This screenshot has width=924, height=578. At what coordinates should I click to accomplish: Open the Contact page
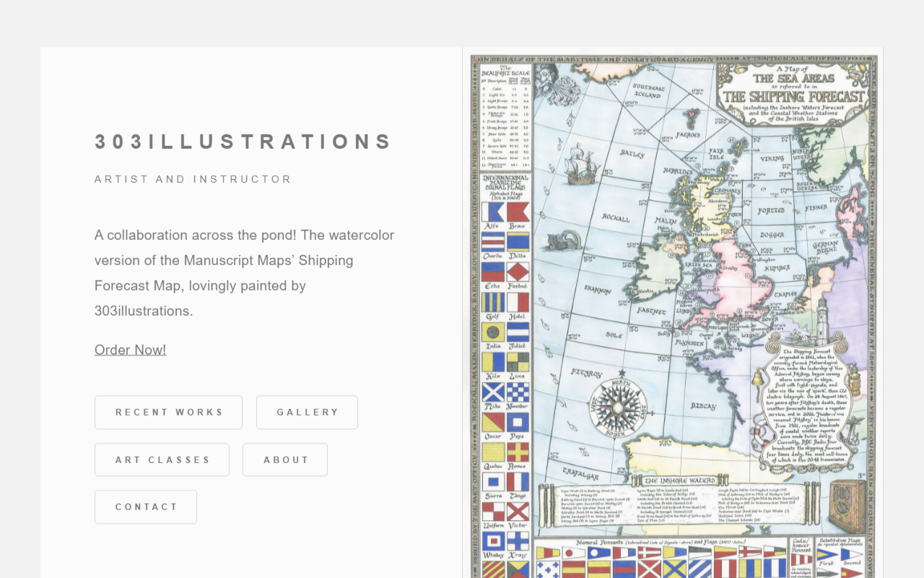[x=146, y=506]
